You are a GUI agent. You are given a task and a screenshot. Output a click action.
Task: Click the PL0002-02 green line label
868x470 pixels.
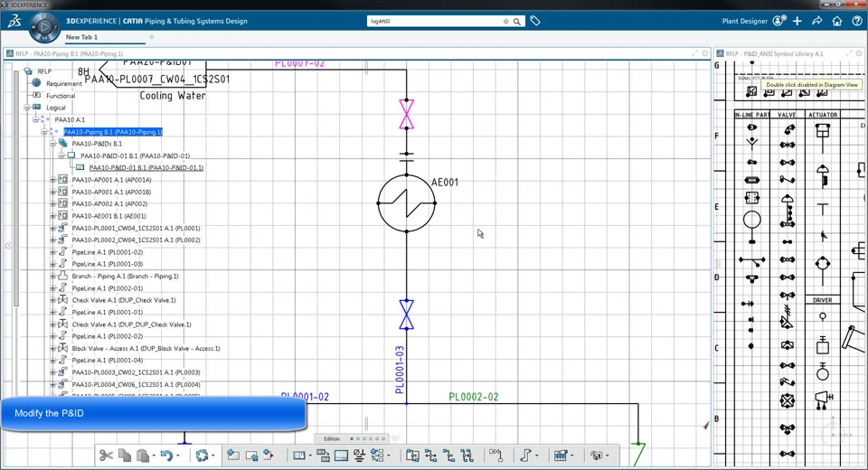coord(473,397)
